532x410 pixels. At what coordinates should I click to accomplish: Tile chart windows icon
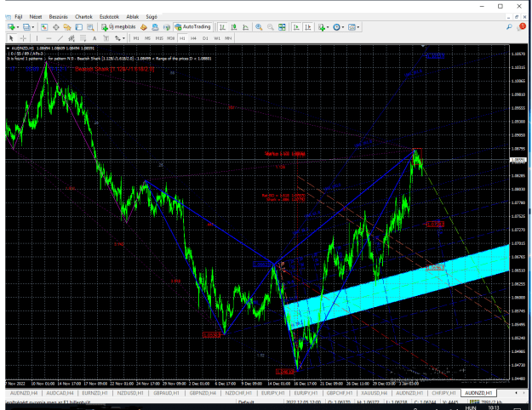(x=282, y=27)
